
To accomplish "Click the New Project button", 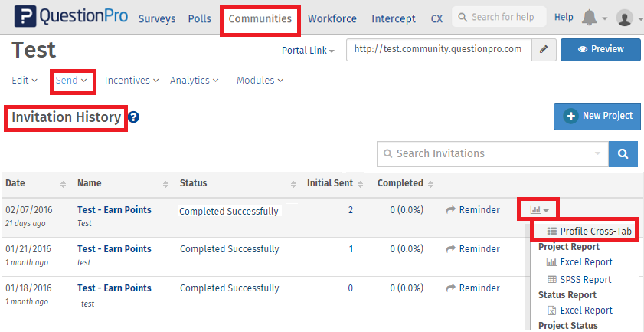I will click(x=597, y=116).
